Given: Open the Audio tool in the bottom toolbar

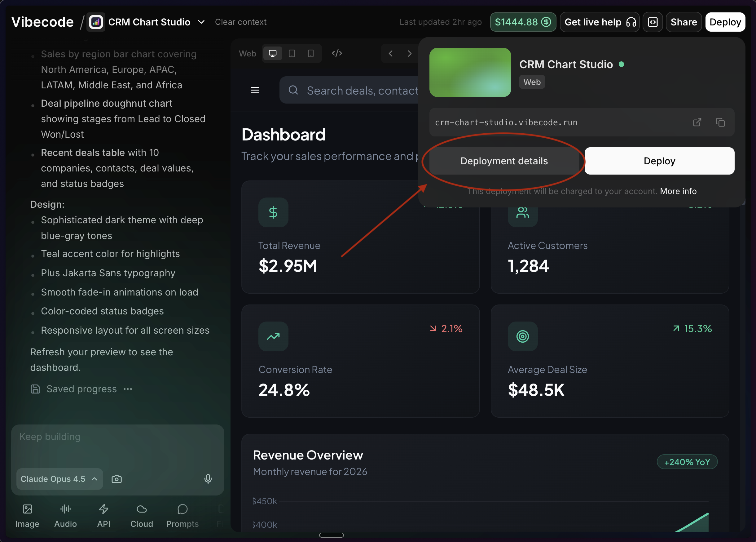Looking at the screenshot, I should pos(65,515).
